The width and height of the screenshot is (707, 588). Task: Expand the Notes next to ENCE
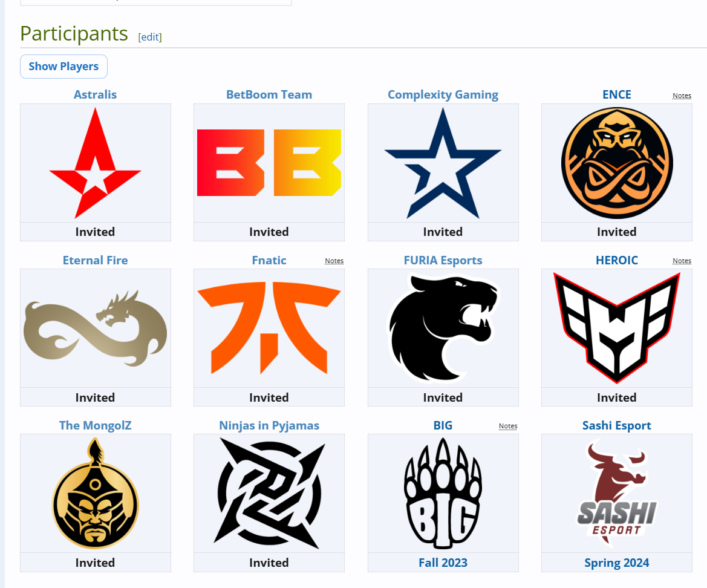tap(682, 96)
